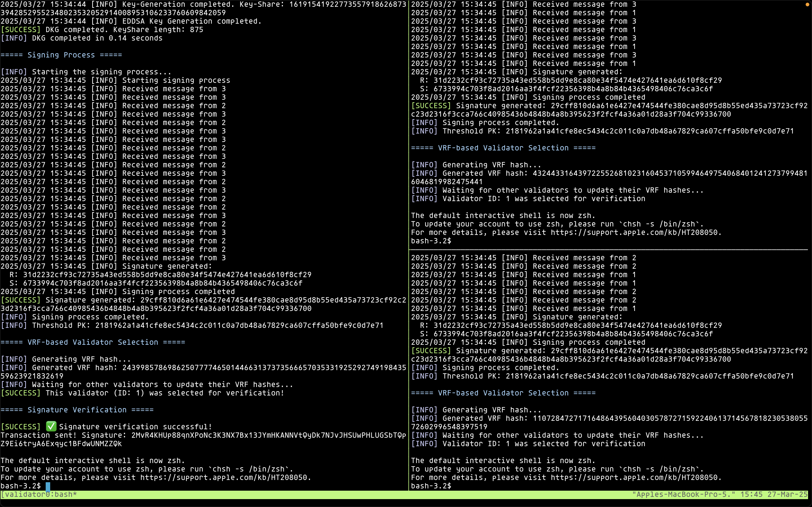Screen dimensions: 812x507
Task: Click the DKG completed in 0.14 seconds line
Action: (81, 38)
